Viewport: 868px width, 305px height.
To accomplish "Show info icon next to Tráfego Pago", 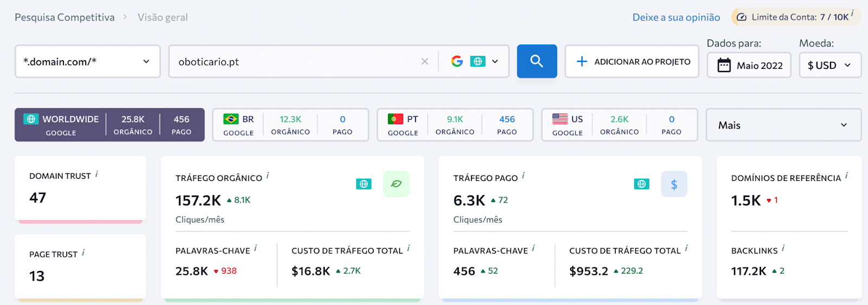I will 523,176.
